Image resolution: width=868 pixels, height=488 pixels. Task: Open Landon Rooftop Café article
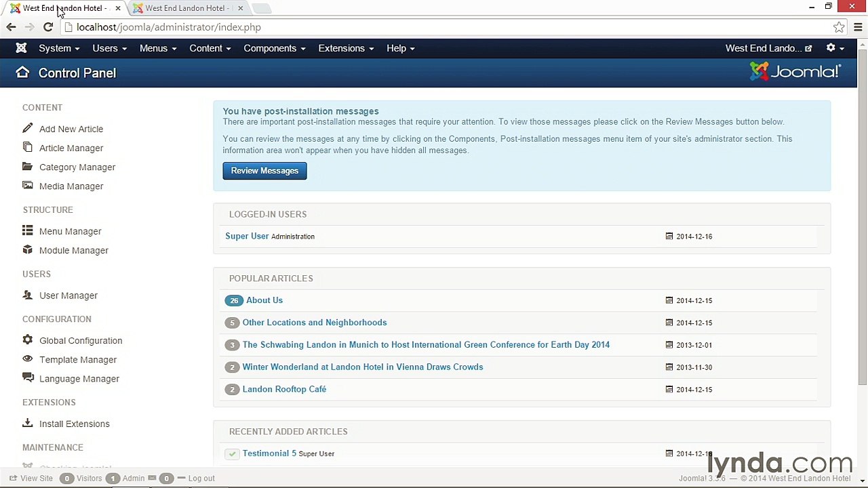284,389
